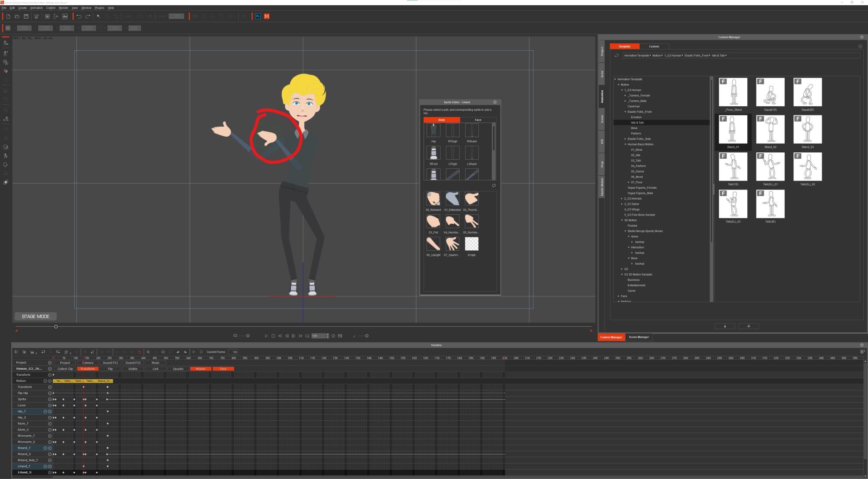
Task: Open the Plugins menu
Action: (x=99, y=8)
